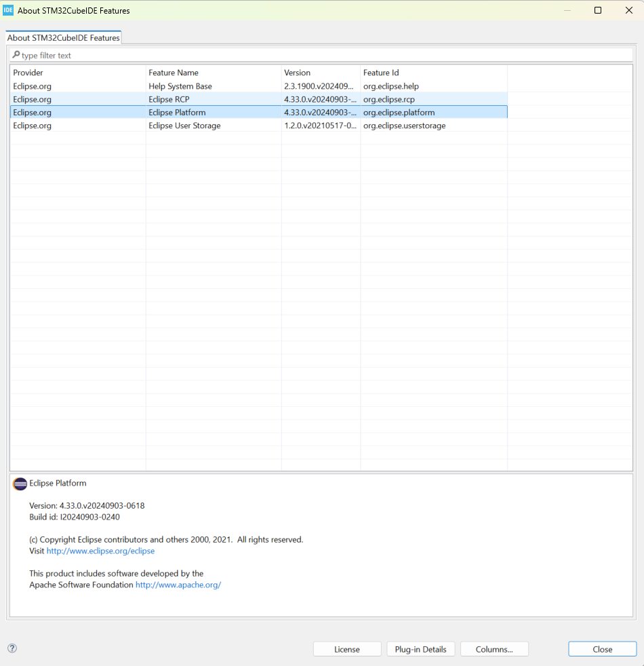Select the Eclipse RCP feature row

coord(259,99)
